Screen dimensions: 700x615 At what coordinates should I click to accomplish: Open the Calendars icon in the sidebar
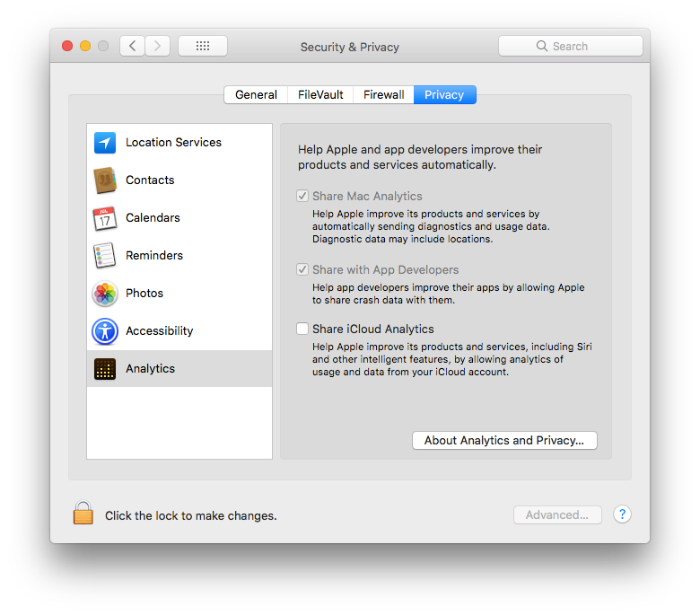pyautogui.click(x=105, y=218)
